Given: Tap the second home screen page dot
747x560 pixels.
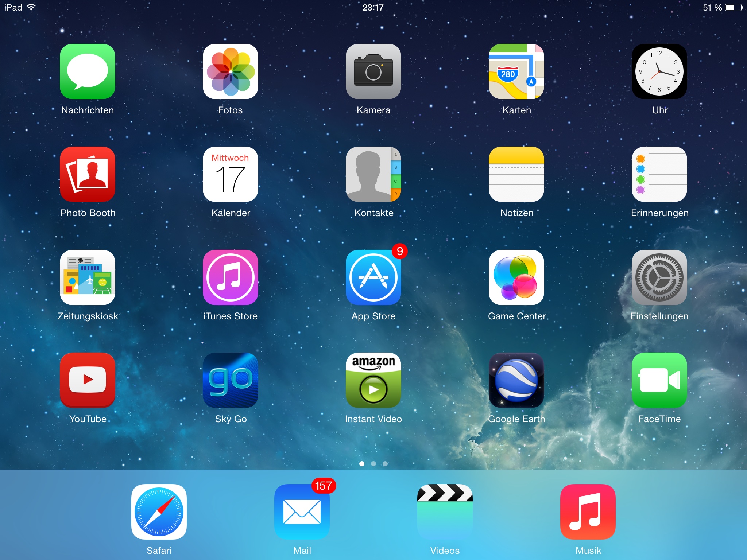Looking at the screenshot, I should [x=373, y=464].
